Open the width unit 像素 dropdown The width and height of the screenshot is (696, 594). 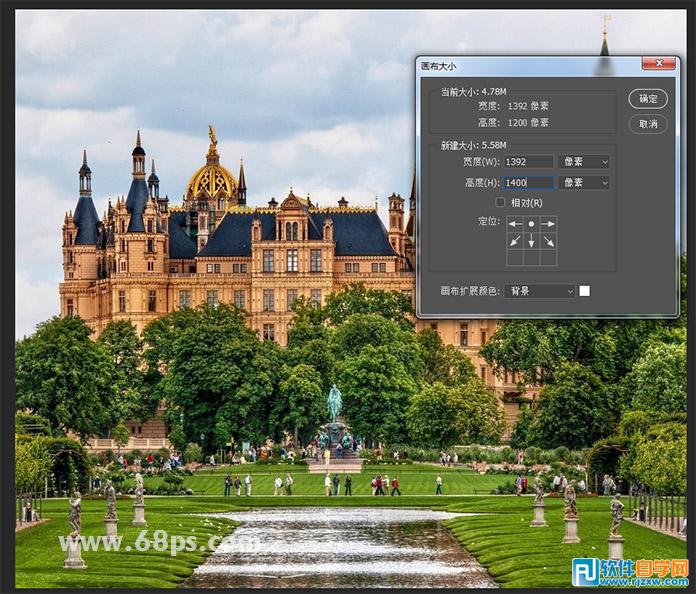click(584, 161)
